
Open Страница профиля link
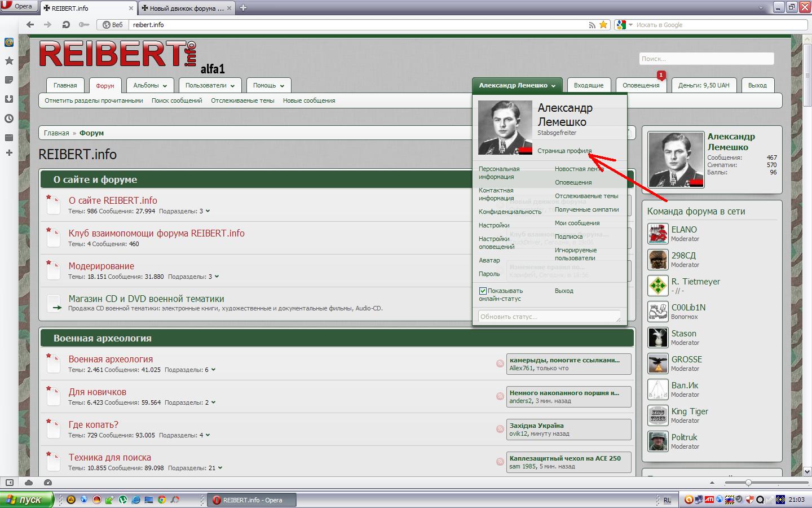tap(564, 151)
